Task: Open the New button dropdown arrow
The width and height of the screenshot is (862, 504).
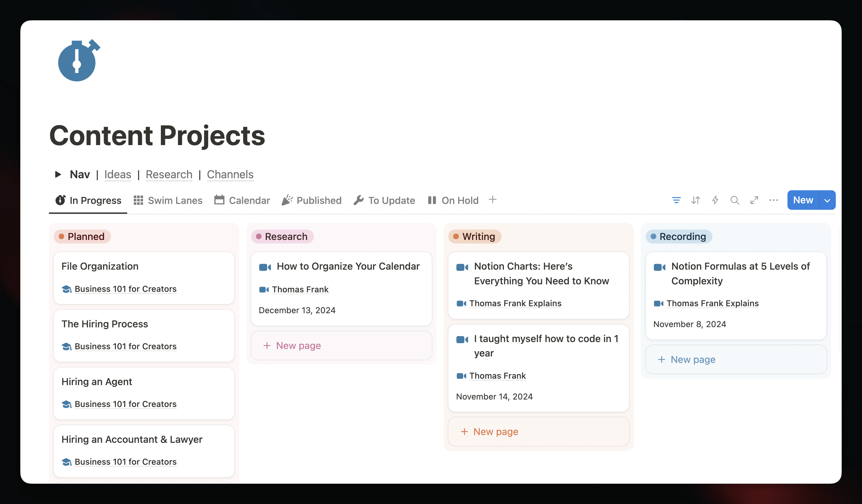Action: (828, 200)
